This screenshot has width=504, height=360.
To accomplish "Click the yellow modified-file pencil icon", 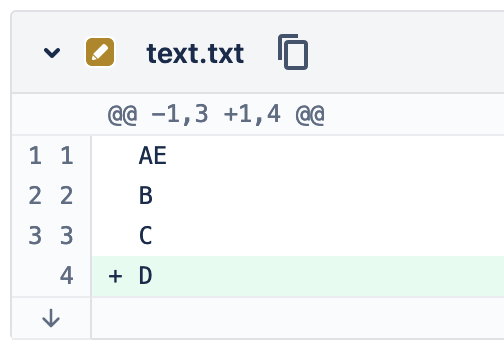I will click(100, 52).
